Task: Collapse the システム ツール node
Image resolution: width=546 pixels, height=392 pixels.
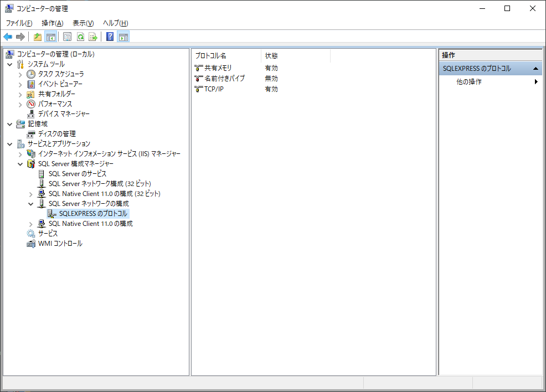Action: 10,64
